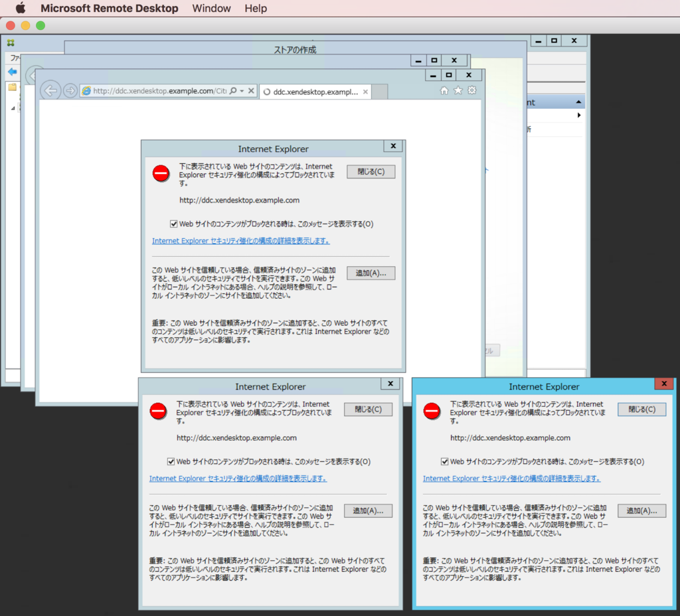Click the green macOS zoom button
680x616 pixels.
41,26
